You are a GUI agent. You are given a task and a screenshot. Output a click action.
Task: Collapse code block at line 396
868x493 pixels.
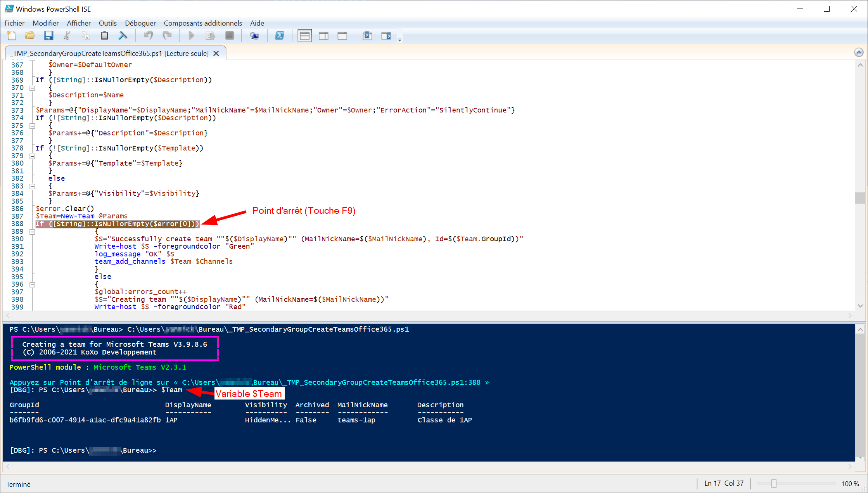pos(33,284)
